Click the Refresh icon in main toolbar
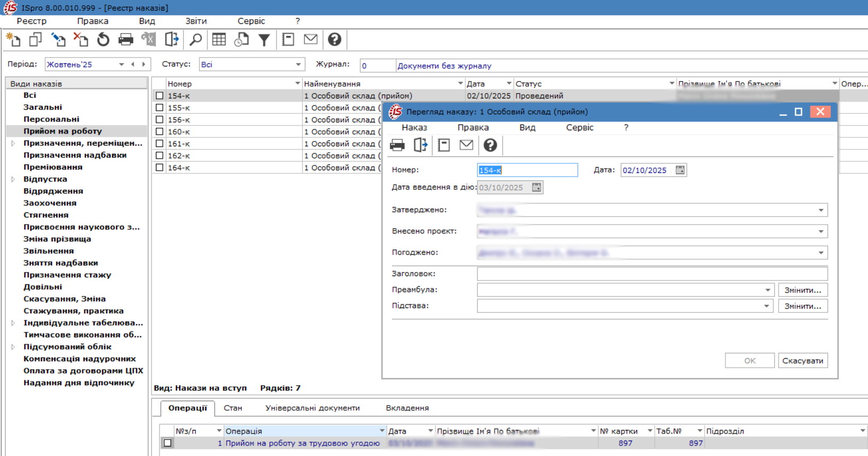868x456 pixels. pos(103,39)
